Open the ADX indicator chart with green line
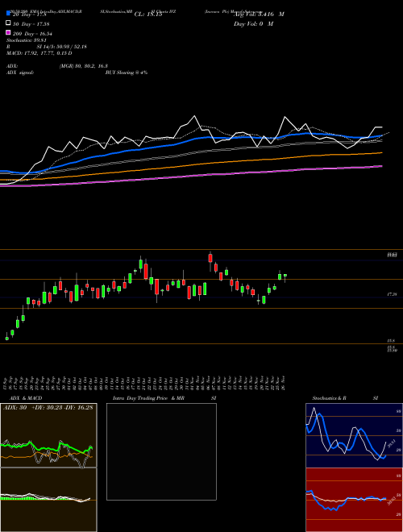 (48, 435)
